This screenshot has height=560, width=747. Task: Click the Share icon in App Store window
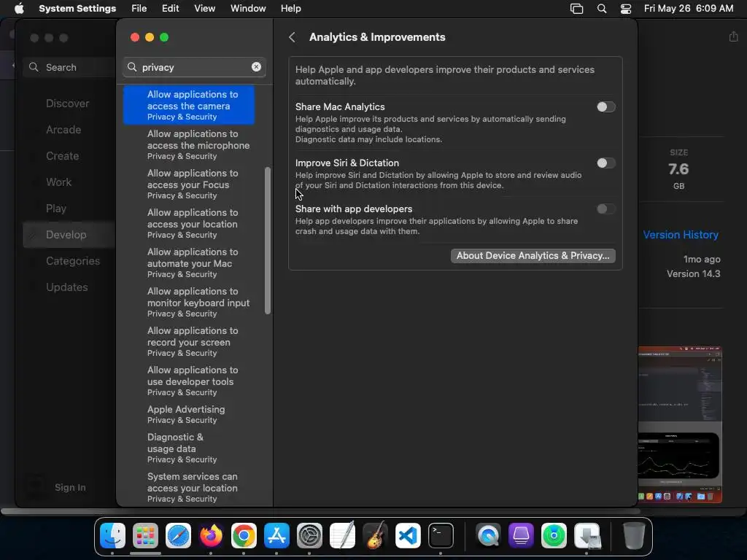click(x=734, y=36)
